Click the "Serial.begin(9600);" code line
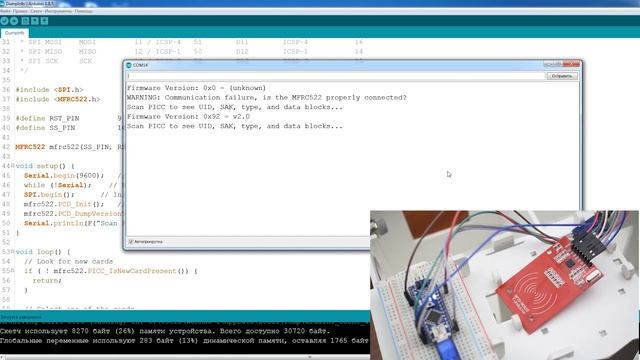This screenshot has height=360, width=640. click(64, 176)
